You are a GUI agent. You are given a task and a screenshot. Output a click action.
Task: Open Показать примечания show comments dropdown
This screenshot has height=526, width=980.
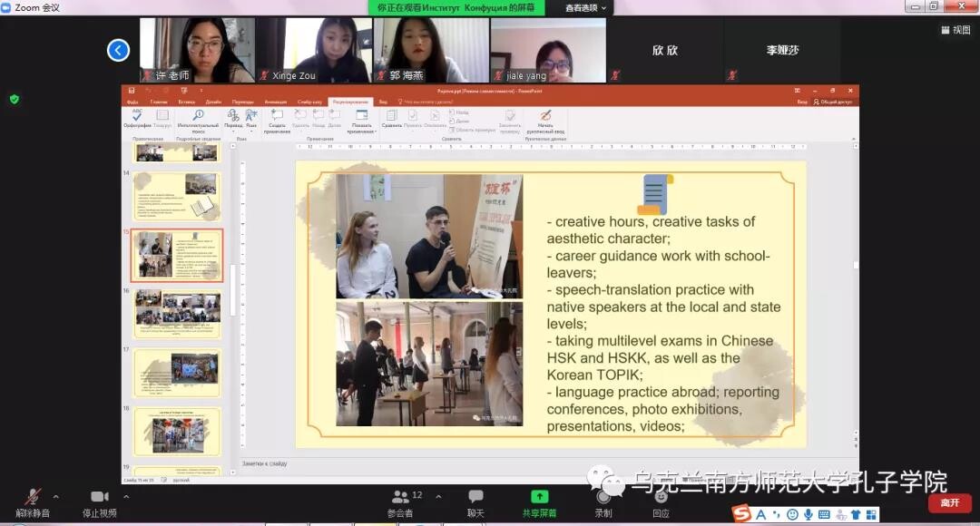coord(361,122)
